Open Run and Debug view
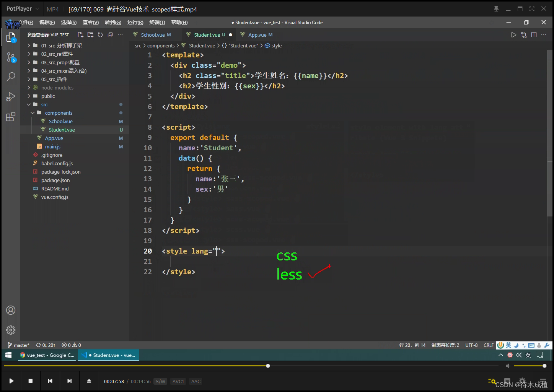 (x=11, y=97)
